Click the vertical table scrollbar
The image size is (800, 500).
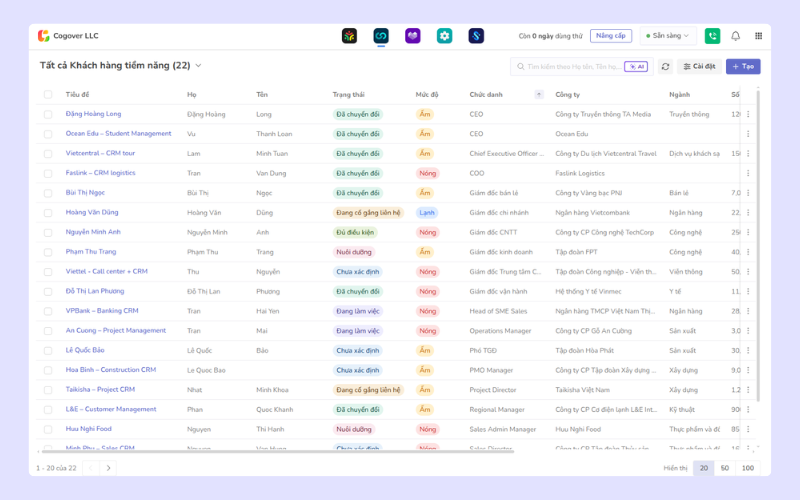(x=758, y=246)
